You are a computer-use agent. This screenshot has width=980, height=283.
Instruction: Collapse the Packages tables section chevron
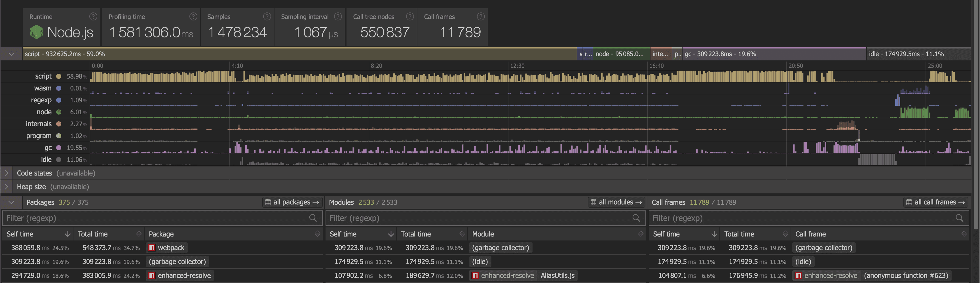point(11,202)
